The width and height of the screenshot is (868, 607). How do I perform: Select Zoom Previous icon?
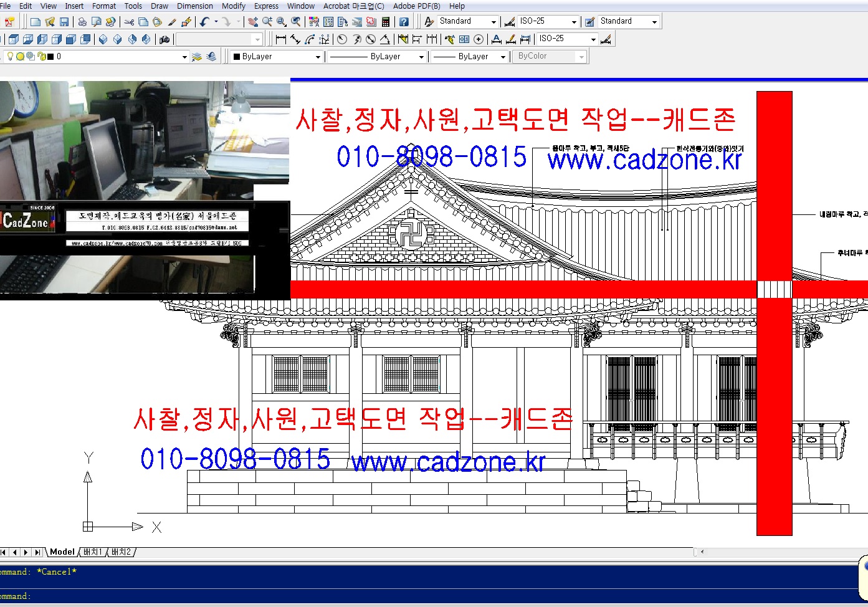tap(295, 22)
